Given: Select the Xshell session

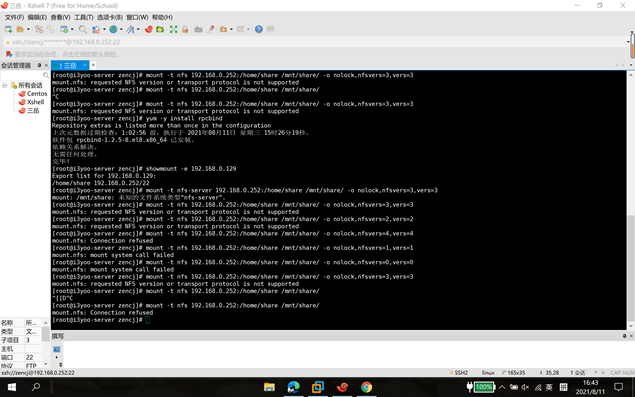Looking at the screenshot, I should click(32, 102).
